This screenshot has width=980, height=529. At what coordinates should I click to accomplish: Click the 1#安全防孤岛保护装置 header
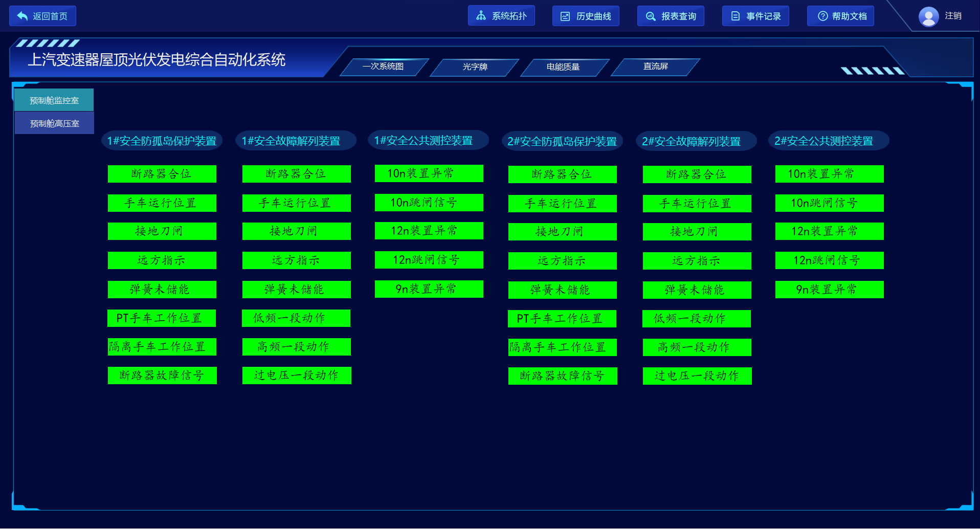pyautogui.click(x=162, y=141)
